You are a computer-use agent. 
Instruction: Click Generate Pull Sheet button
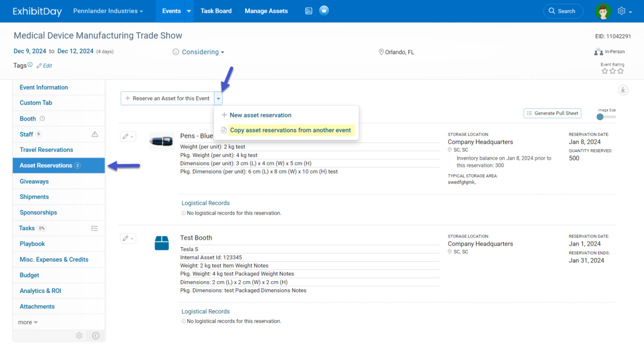click(x=552, y=113)
